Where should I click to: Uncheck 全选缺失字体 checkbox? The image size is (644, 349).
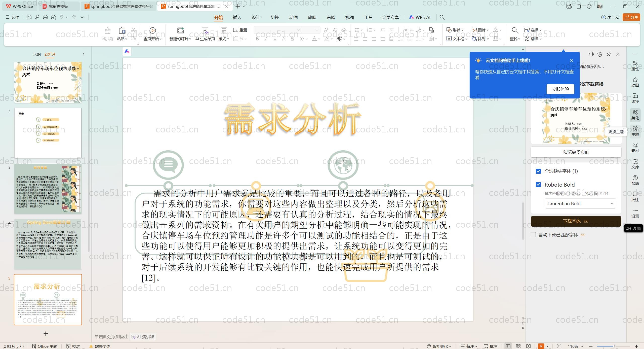538,171
